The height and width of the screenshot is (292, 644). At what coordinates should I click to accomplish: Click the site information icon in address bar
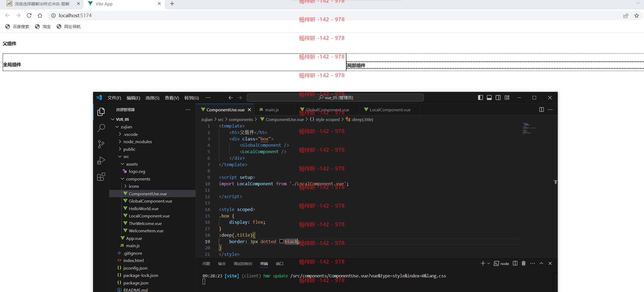point(54,15)
